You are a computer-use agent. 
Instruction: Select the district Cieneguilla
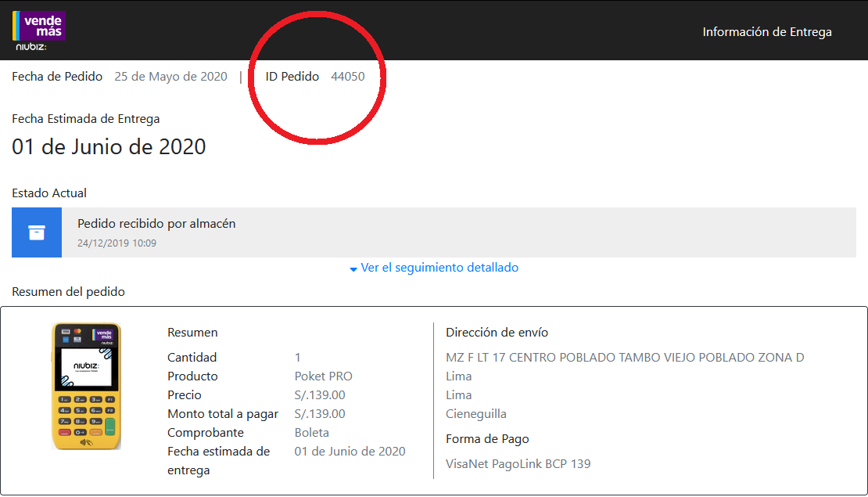pos(475,413)
